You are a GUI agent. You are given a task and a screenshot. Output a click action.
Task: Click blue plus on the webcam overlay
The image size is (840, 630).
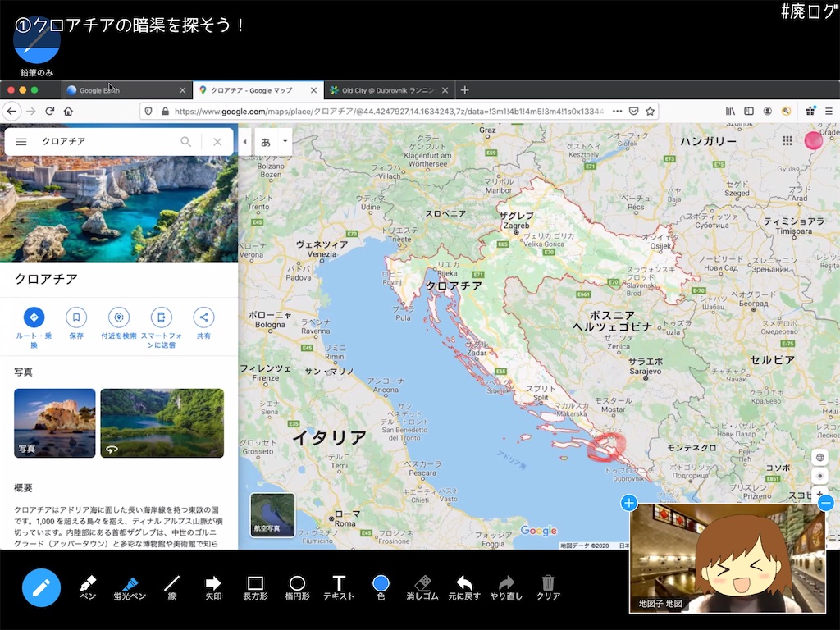pyautogui.click(x=629, y=503)
